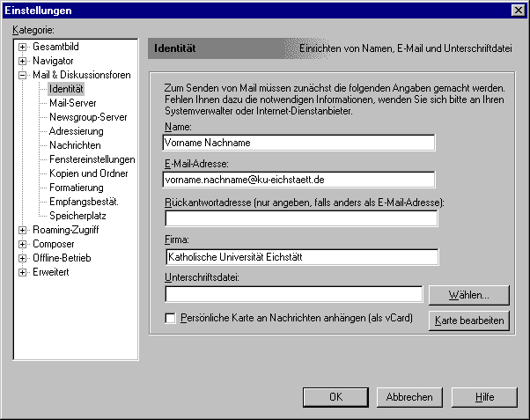Expand the Navigator tree node
The height and width of the screenshot is (420, 530).
(23, 61)
